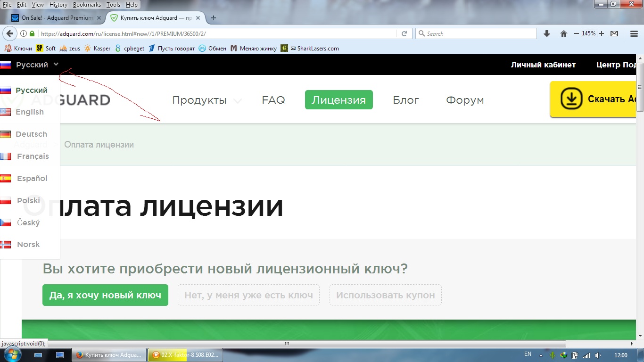Open the View menu

(x=38, y=5)
